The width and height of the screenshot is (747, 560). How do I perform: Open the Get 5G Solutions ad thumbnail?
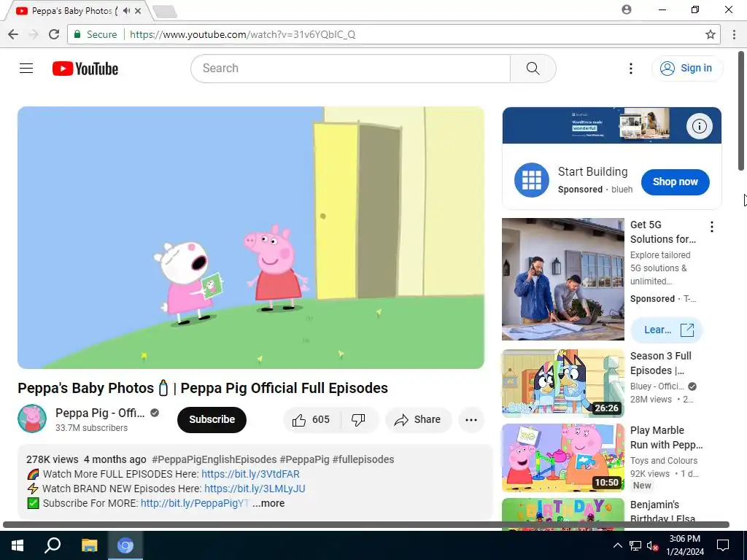coord(562,279)
